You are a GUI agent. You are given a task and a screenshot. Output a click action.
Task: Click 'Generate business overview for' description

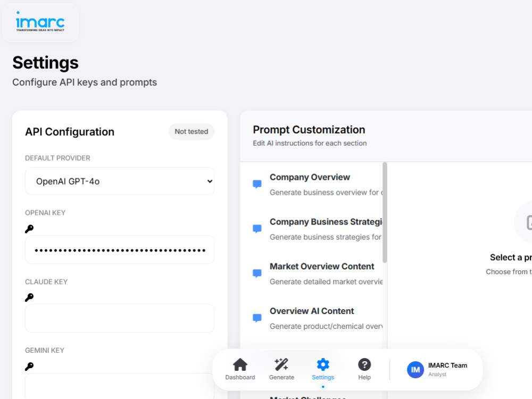326,193
